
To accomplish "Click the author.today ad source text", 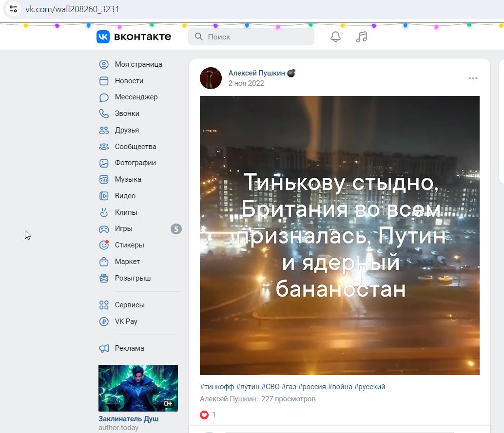I will pos(118,428).
